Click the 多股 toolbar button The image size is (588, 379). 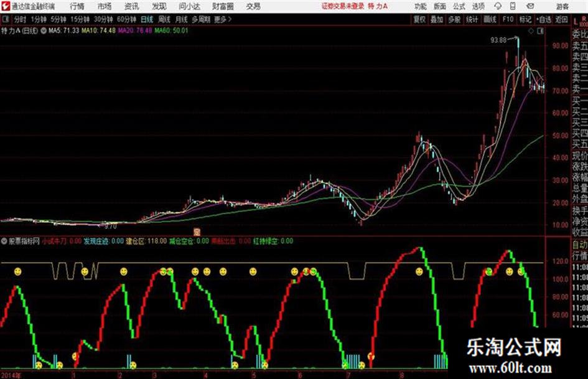(454, 19)
